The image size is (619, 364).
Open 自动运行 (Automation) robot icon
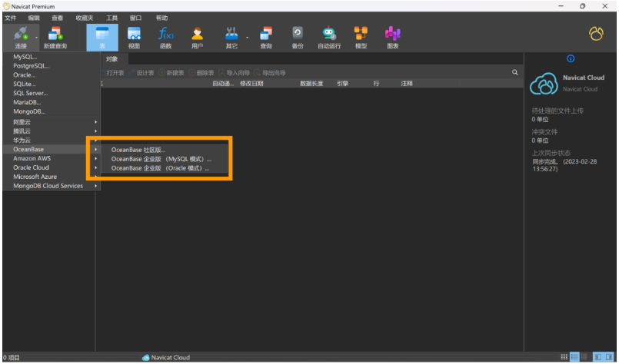[329, 38]
